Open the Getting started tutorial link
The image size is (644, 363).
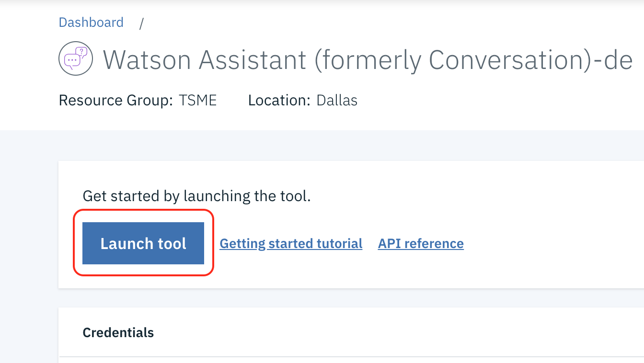click(x=291, y=243)
